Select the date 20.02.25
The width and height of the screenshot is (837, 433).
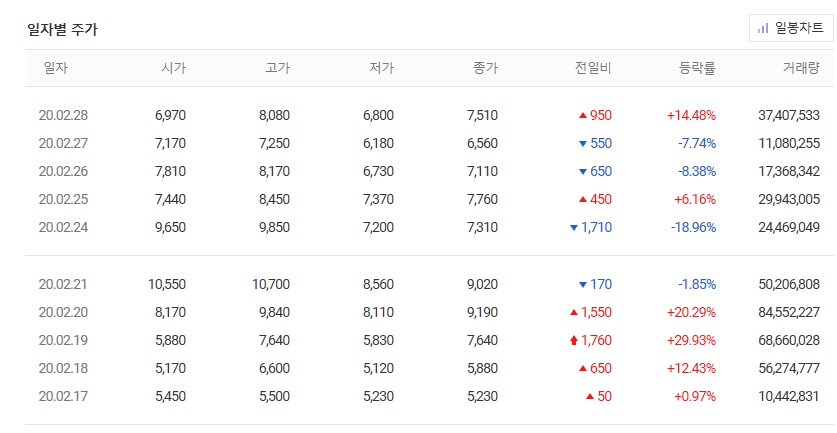(x=63, y=199)
